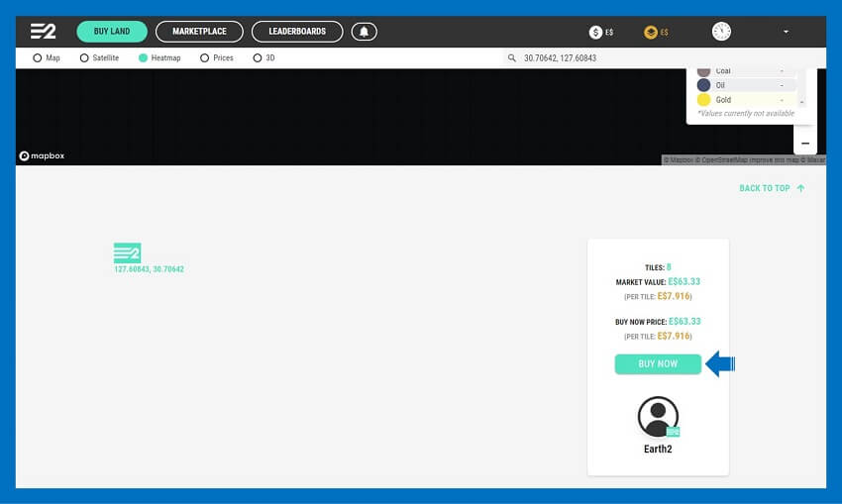
Task: Click the Coal color swatch
Action: click(703, 71)
